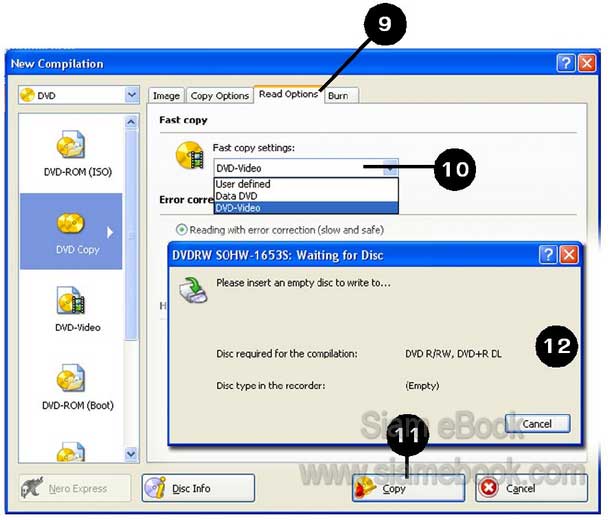Switch to the Read Options tab
Screen dimensions: 610x520
pyautogui.click(x=288, y=94)
